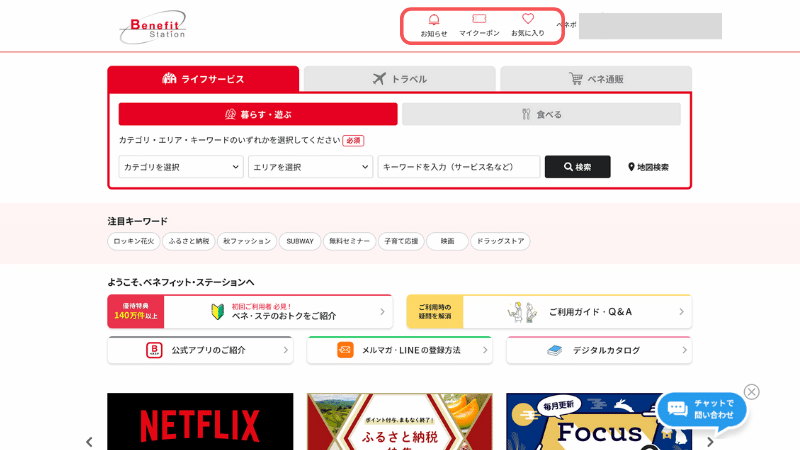800x450 pixels.
Task: Click the airplane icon on トラベル
Action: click(379, 79)
